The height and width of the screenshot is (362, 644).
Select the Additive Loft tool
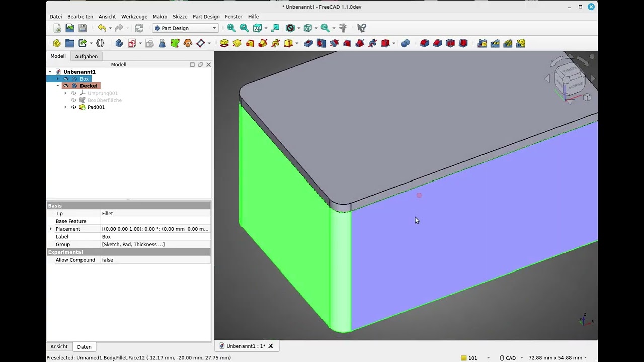tap(250, 43)
